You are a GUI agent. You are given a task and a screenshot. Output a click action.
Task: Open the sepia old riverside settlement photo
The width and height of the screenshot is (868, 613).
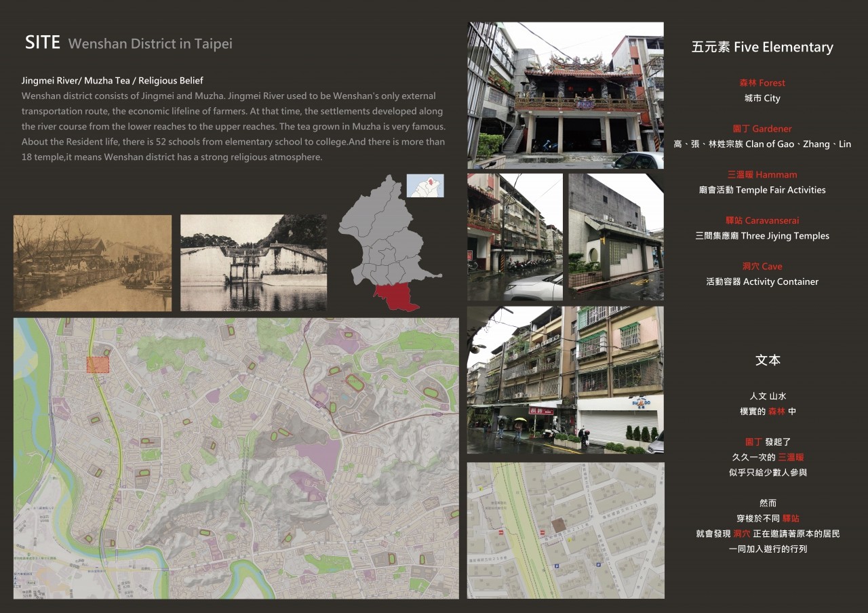[x=92, y=263]
